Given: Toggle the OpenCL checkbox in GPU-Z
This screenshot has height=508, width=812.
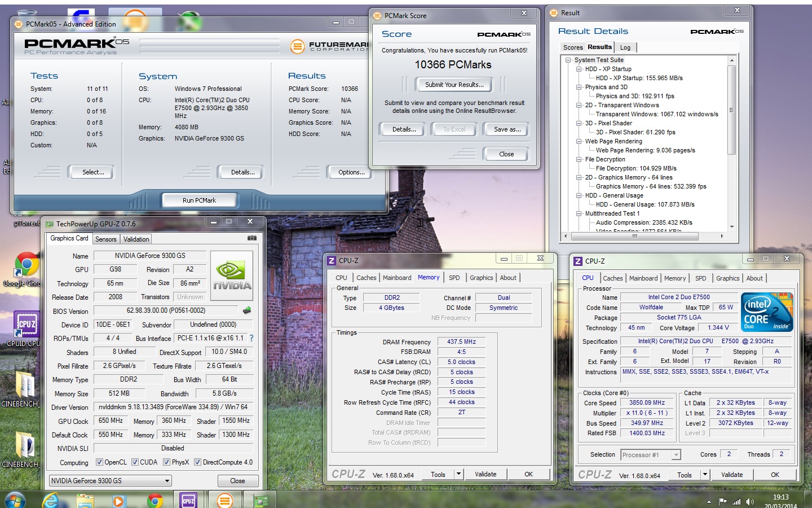Looking at the screenshot, I should [99, 462].
